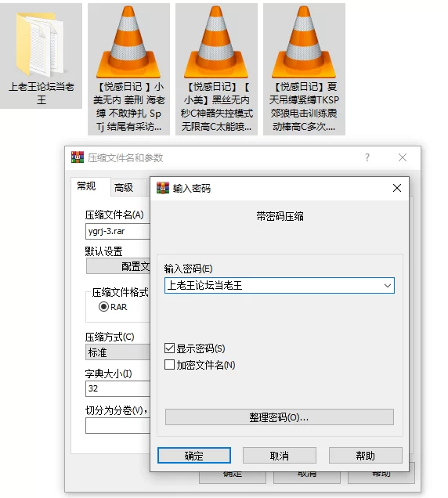This screenshot has width=448, height=498.
Task: Select the RAR format radio button
Action: [103, 307]
